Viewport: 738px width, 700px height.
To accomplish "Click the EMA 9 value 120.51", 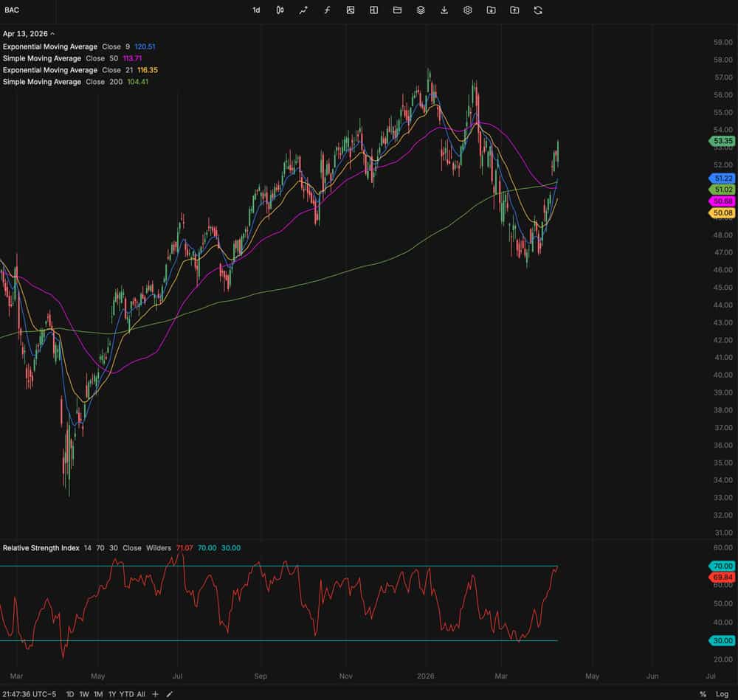I will point(145,46).
